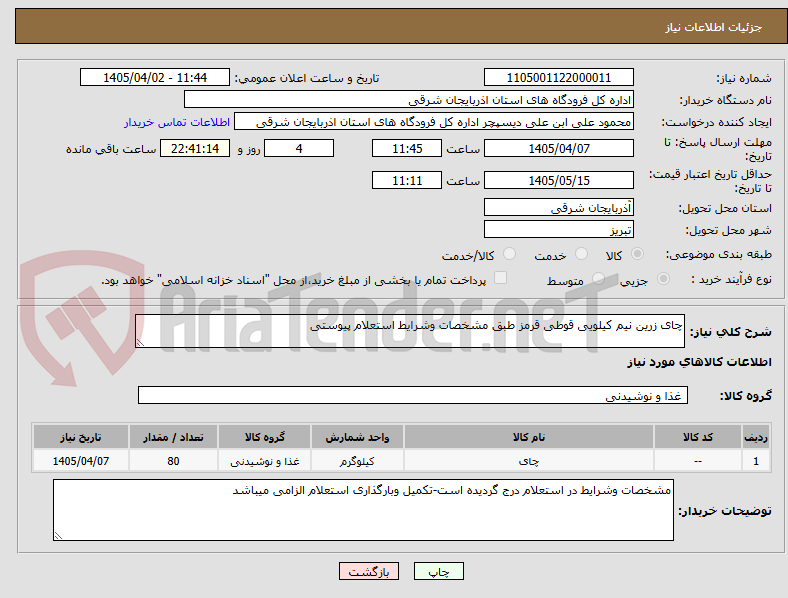788x598 pixels.
Task: Click the جزئیات اطلاعات نیاز header title
Action: pos(714,27)
